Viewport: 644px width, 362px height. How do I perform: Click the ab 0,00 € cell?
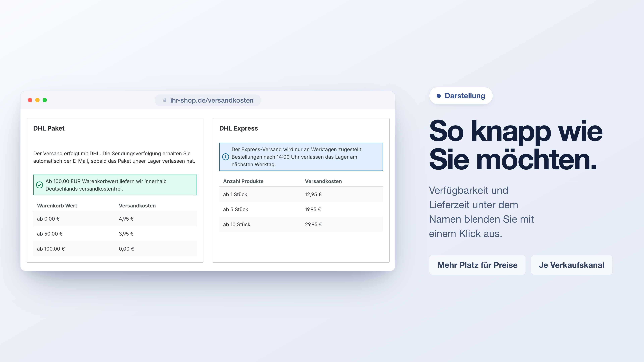click(48, 219)
